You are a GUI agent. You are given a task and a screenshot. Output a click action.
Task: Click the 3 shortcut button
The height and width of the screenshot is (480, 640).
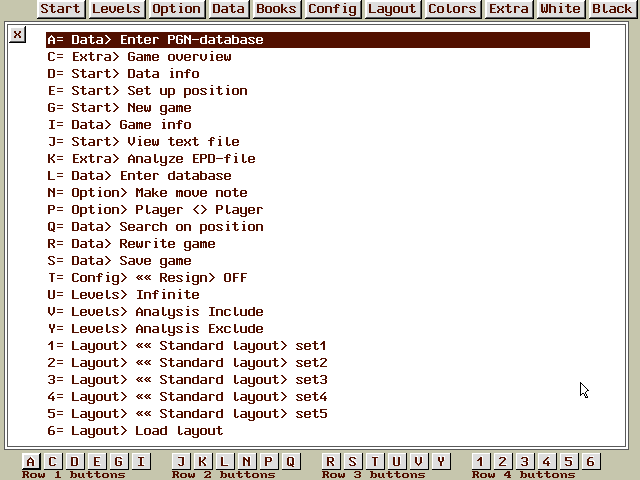coord(524,461)
